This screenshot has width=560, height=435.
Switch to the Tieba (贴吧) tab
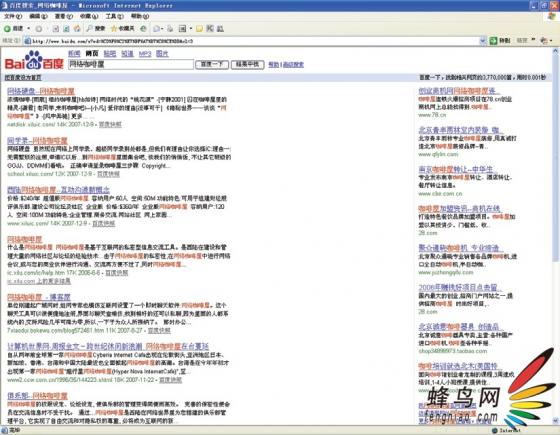tap(110, 54)
